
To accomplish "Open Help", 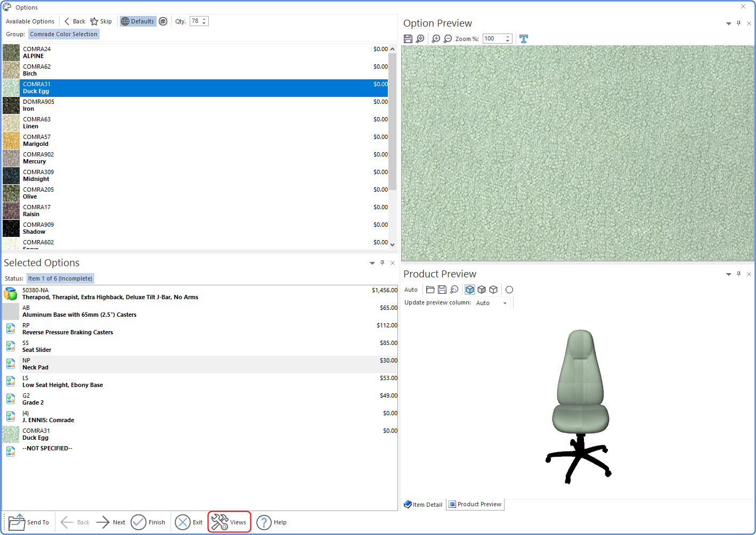I will (x=272, y=522).
